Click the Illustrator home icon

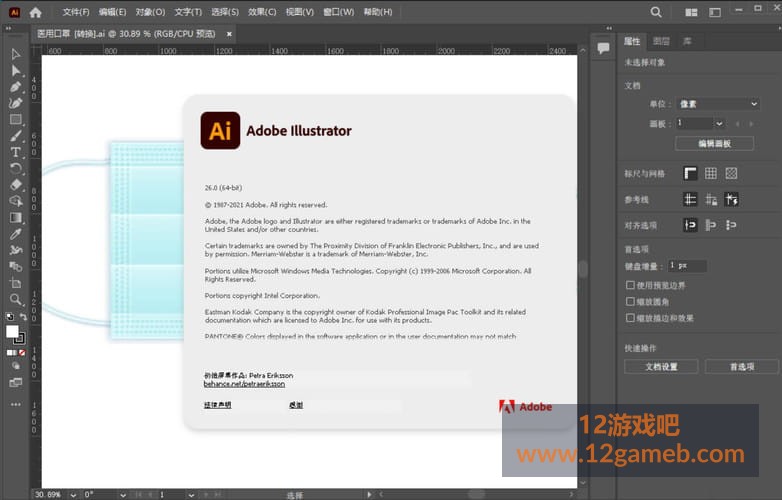[35, 12]
